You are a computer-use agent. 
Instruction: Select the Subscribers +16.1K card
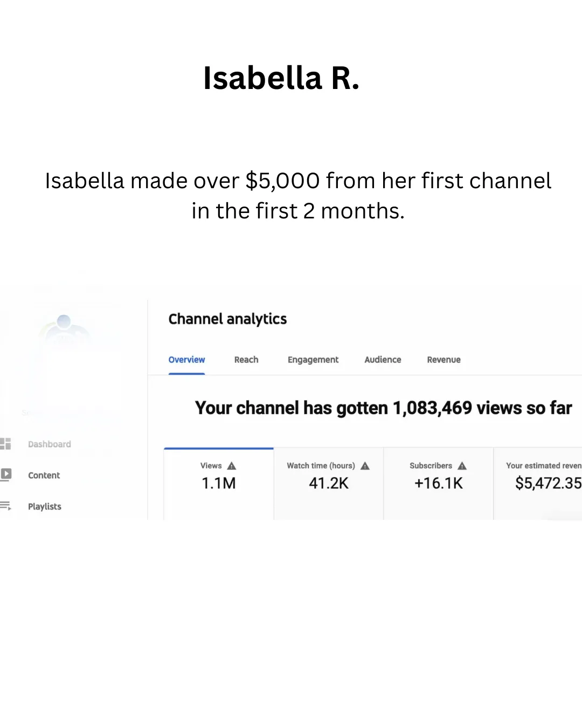coord(439,484)
